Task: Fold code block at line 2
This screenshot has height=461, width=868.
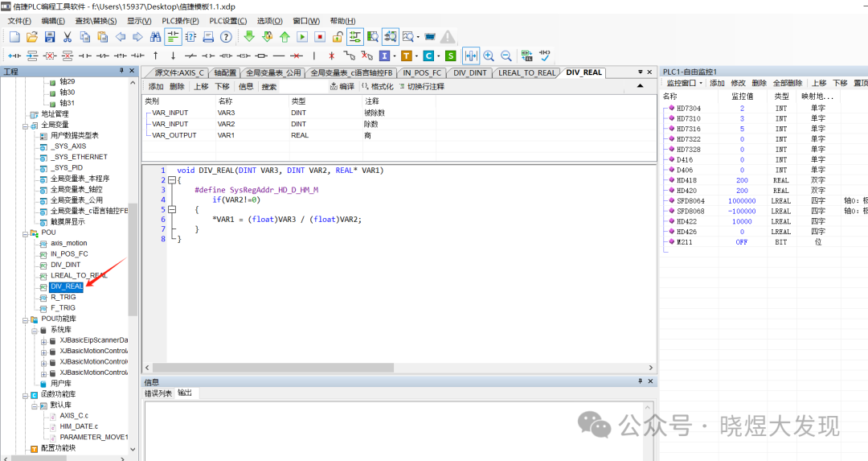Action: click(172, 180)
